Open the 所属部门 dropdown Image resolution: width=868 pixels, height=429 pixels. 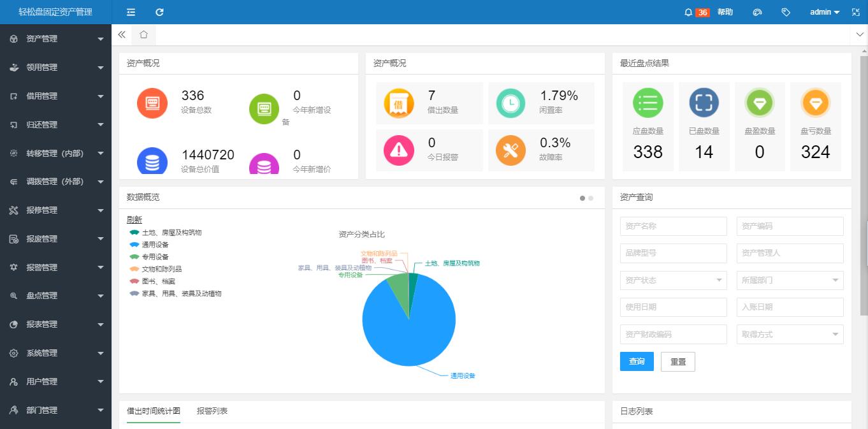[x=790, y=280]
